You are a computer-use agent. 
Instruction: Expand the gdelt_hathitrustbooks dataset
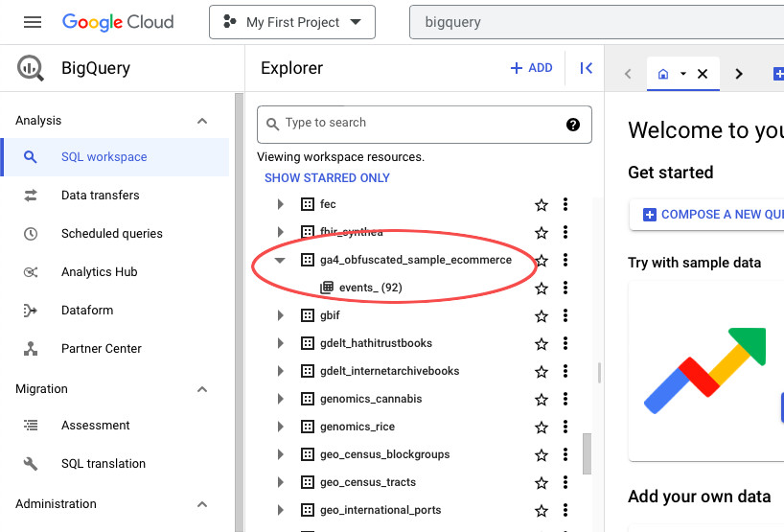tap(281, 343)
